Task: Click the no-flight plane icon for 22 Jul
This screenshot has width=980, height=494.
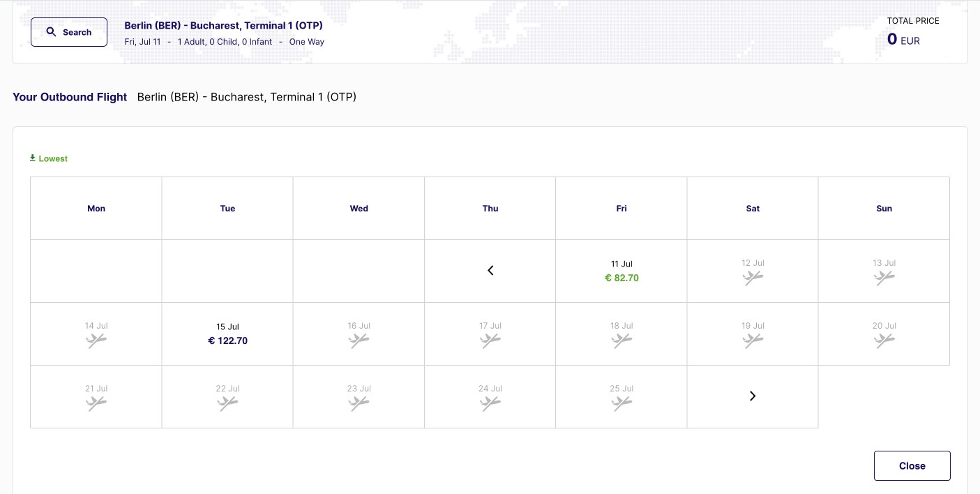Action: 227,404
